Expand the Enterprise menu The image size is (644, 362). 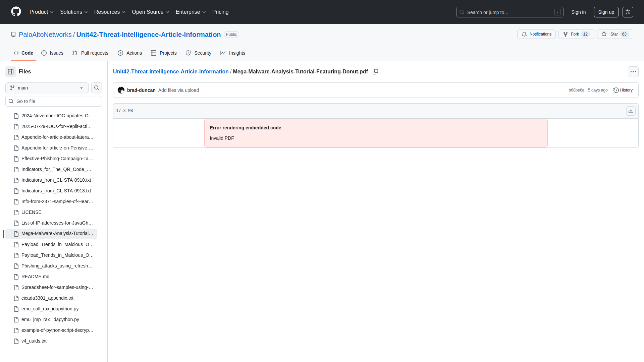point(191,12)
